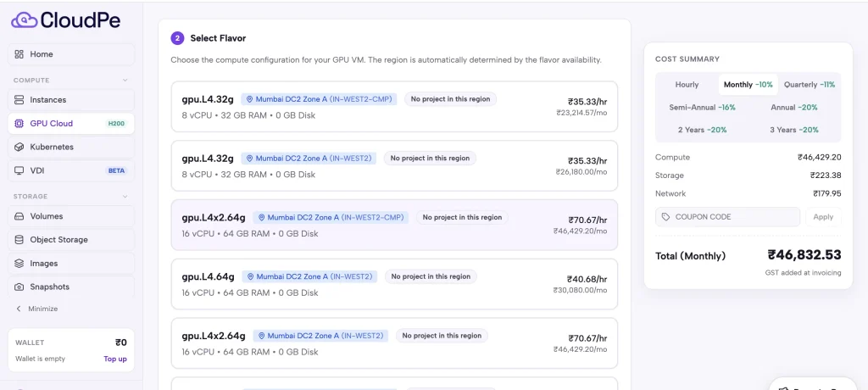Viewport: 868px width, 390px height.
Task: Click the Home grid icon
Action: (19, 53)
